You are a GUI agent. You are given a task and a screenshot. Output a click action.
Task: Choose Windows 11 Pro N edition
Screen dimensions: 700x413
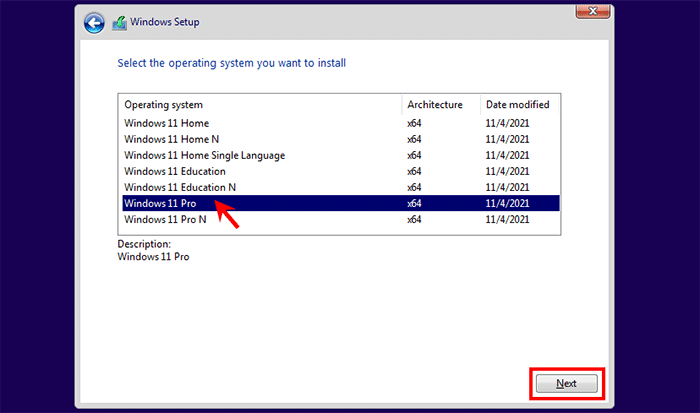tap(341, 219)
